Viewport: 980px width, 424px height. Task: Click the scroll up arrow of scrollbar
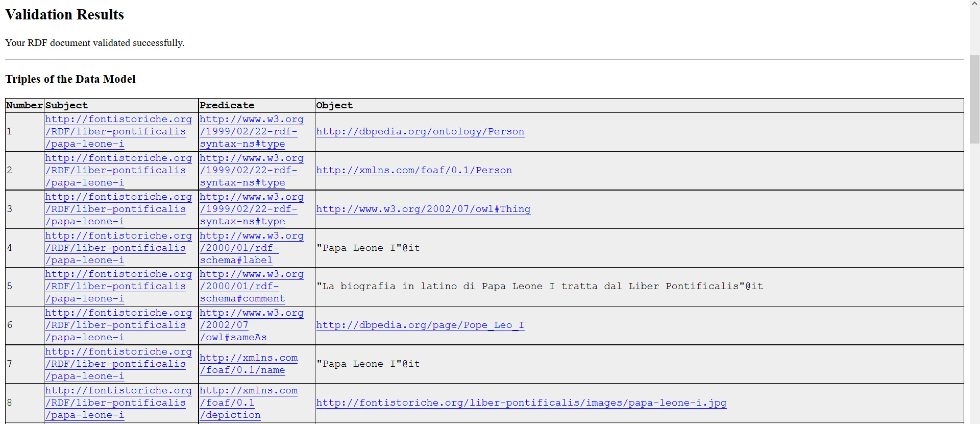point(975,4)
